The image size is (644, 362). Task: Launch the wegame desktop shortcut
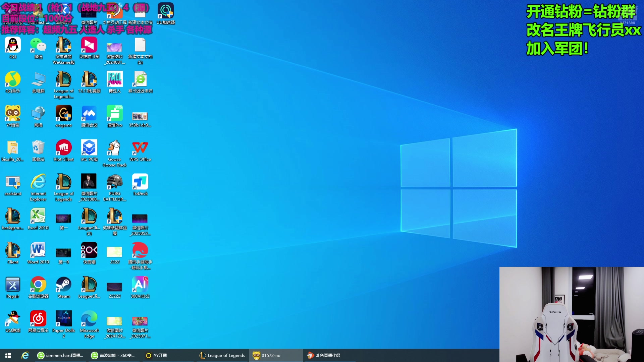[64, 116]
